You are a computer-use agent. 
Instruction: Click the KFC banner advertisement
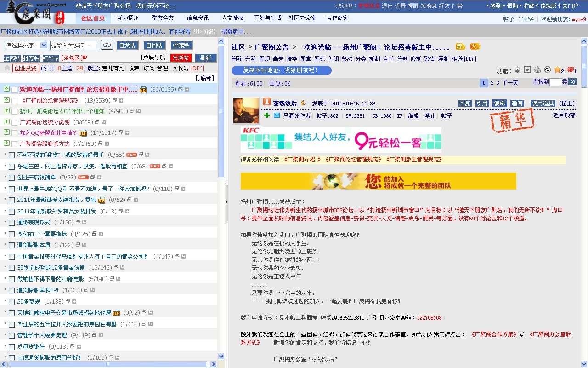point(341,139)
